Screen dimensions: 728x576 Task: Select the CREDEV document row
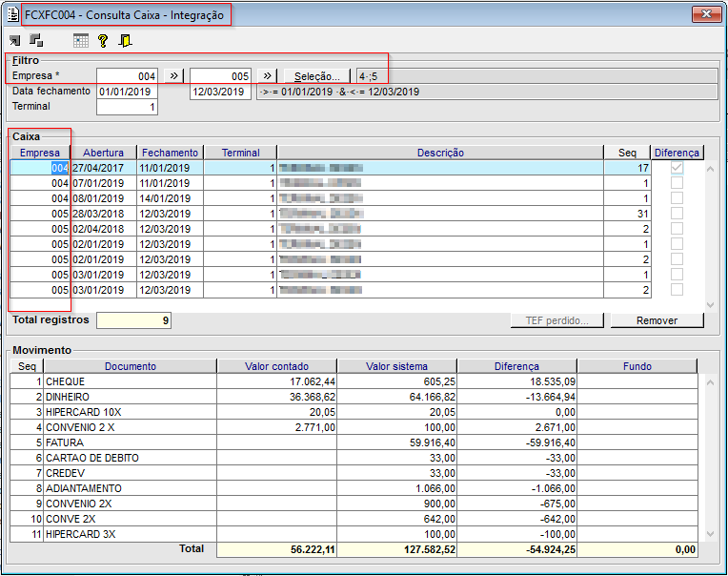point(354,473)
